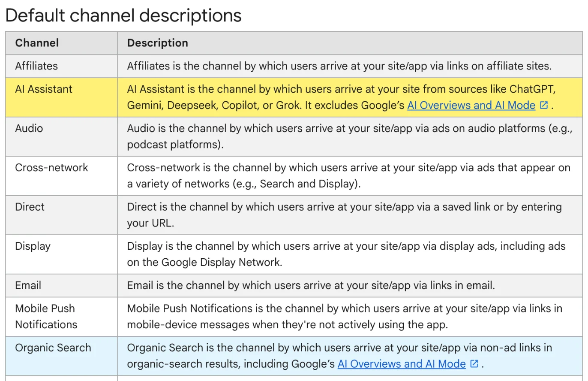
Task: Open AI Overviews link in Organic Search row
Action: pos(402,364)
